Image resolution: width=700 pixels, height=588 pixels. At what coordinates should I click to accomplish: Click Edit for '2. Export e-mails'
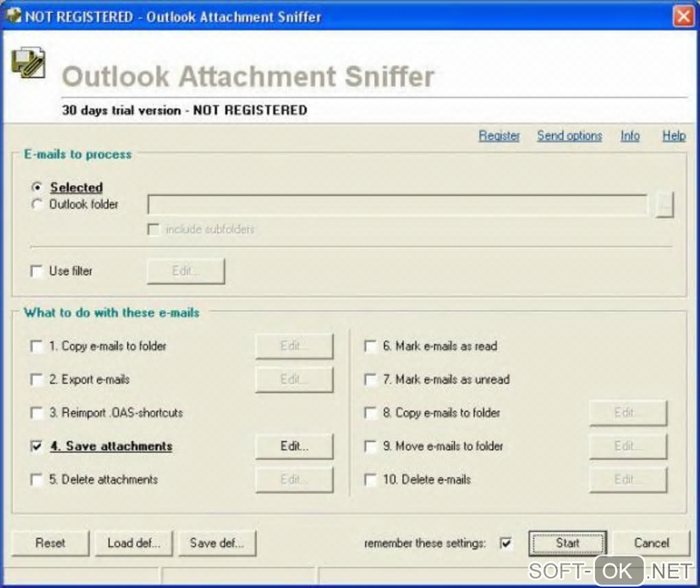click(294, 379)
